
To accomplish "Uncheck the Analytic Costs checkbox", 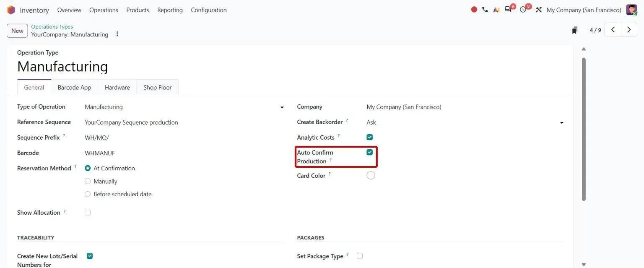I will 369,137.
